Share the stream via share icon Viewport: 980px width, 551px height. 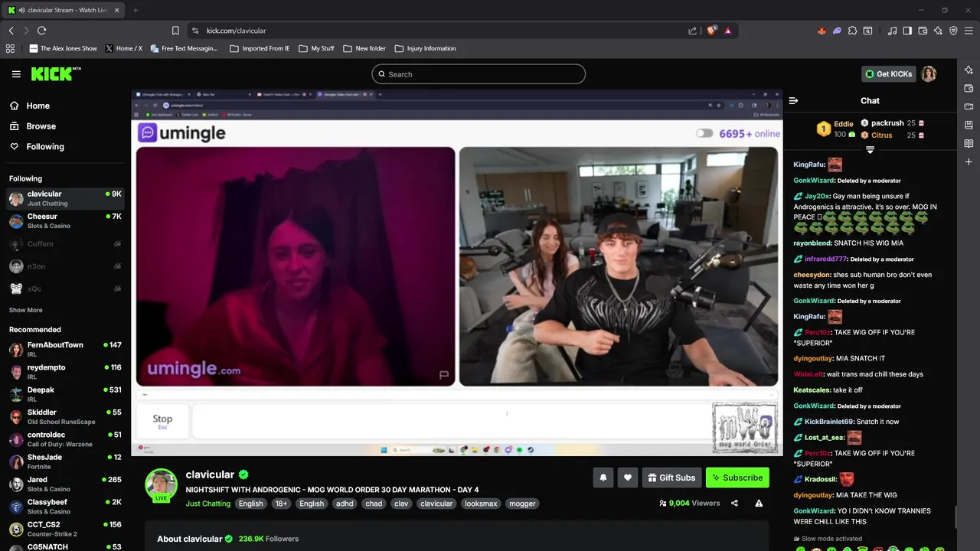(x=734, y=503)
